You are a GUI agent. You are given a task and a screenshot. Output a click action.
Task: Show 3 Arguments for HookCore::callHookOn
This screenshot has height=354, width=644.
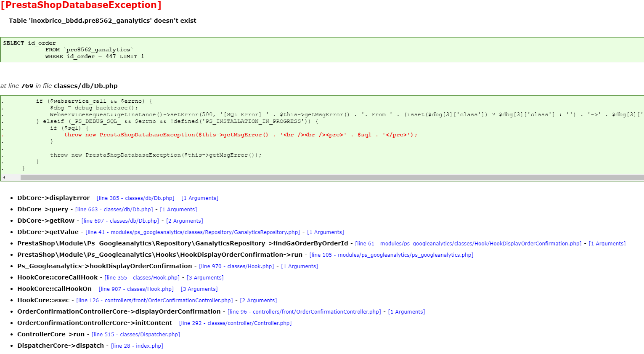199,289
